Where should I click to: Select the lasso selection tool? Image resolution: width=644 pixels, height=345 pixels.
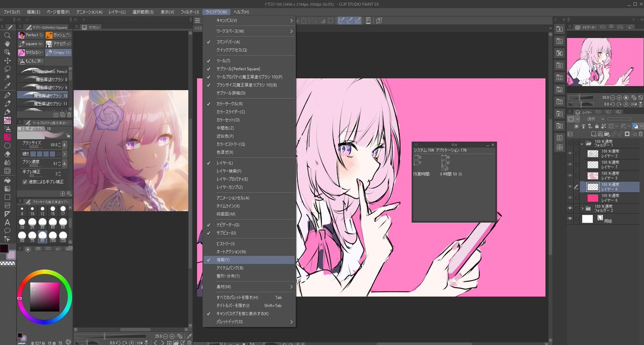[x=8, y=69]
